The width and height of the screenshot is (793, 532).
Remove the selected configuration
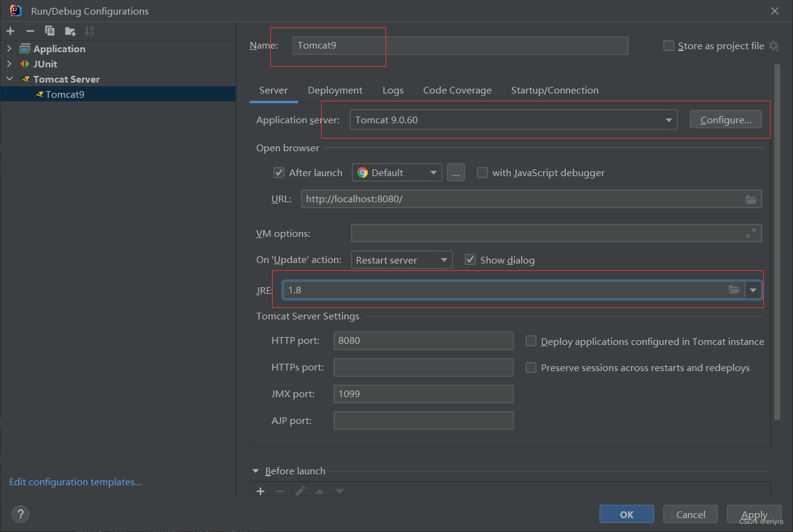tap(29, 30)
